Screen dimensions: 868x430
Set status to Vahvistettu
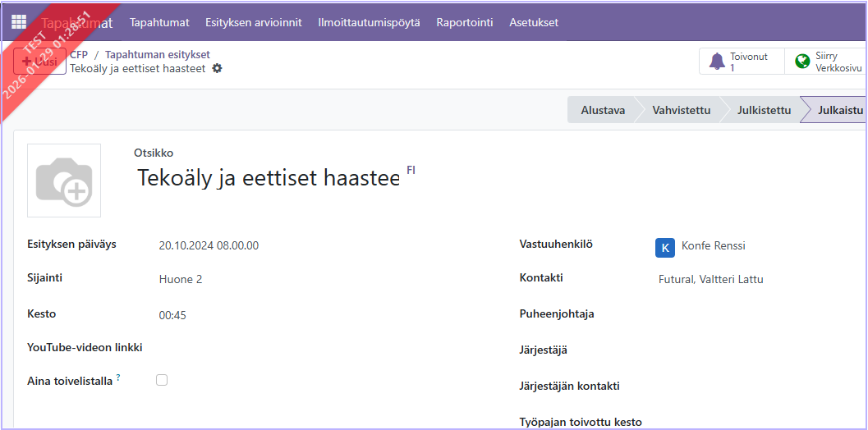click(681, 110)
